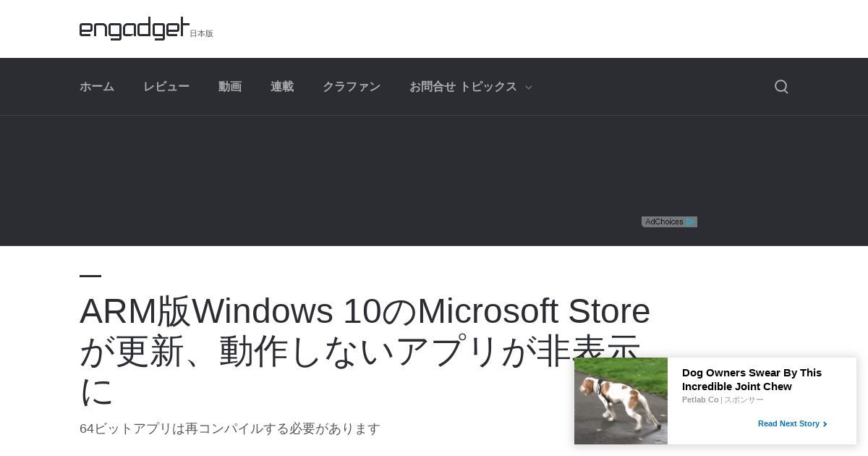Viewport: 868px width, 456px height.
Task: Open the ホーム menu item
Action: tap(97, 87)
